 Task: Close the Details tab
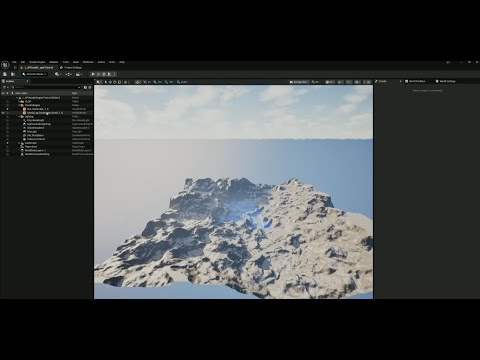(400, 81)
